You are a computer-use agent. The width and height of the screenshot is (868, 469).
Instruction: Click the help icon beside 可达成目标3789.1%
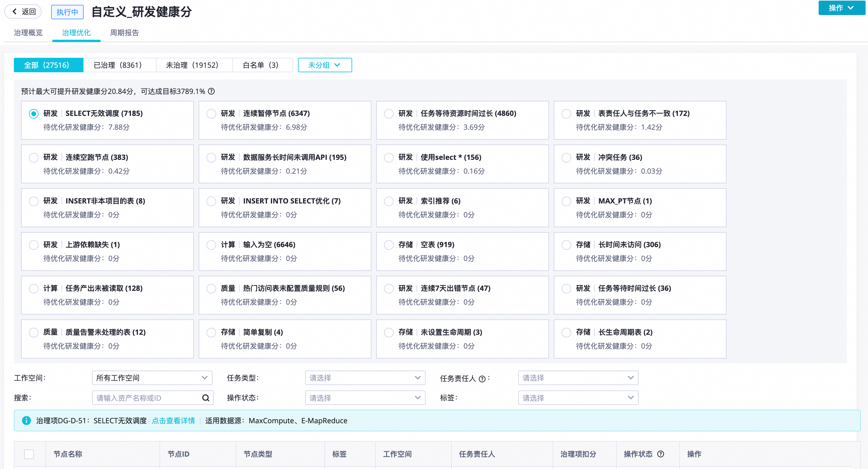[x=211, y=91]
